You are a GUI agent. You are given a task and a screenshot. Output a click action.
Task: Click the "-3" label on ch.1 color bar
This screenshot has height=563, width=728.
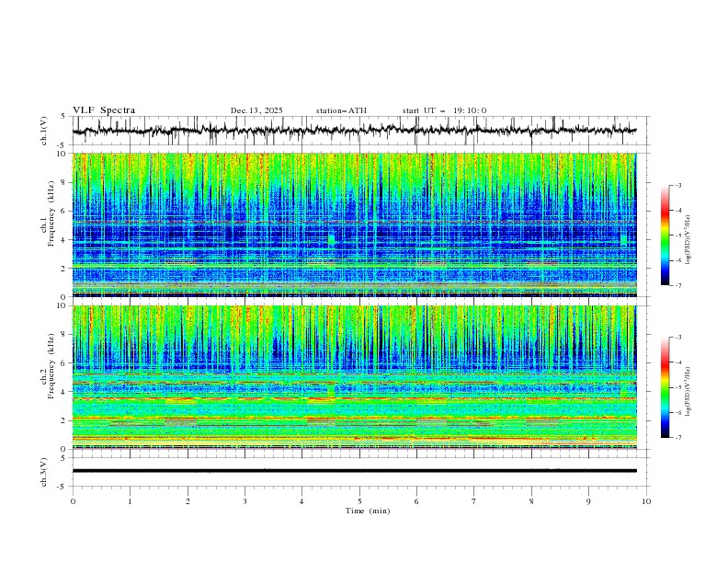[x=678, y=185]
